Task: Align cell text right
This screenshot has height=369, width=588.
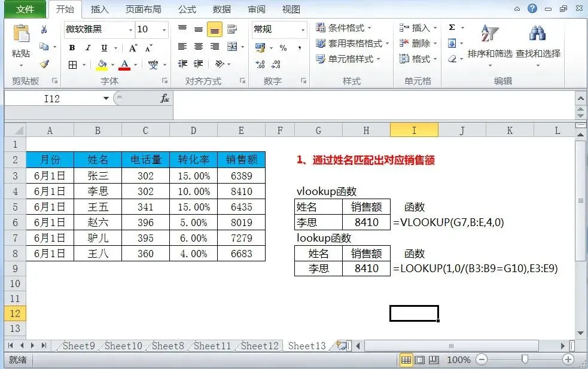Action: click(215, 47)
